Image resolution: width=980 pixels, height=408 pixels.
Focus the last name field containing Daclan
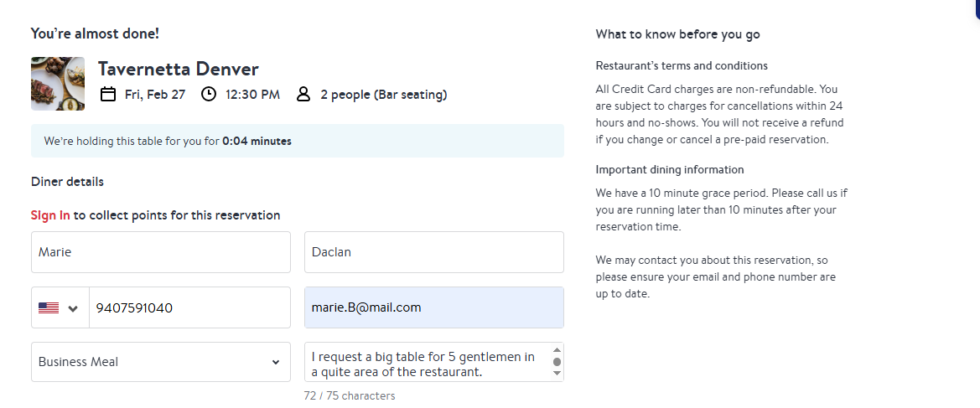pos(433,252)
